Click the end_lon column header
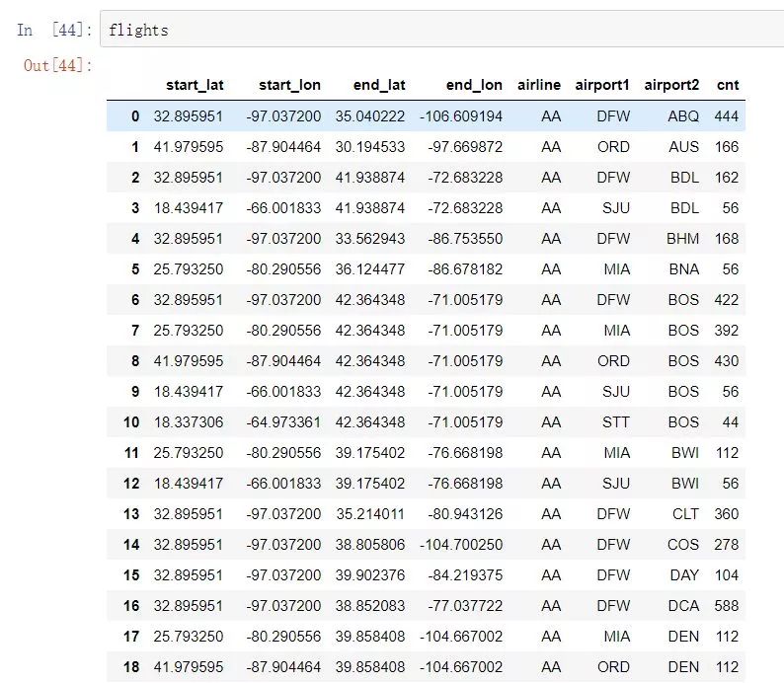The height and width of the screenshot is (683, 784). point(474,85)
